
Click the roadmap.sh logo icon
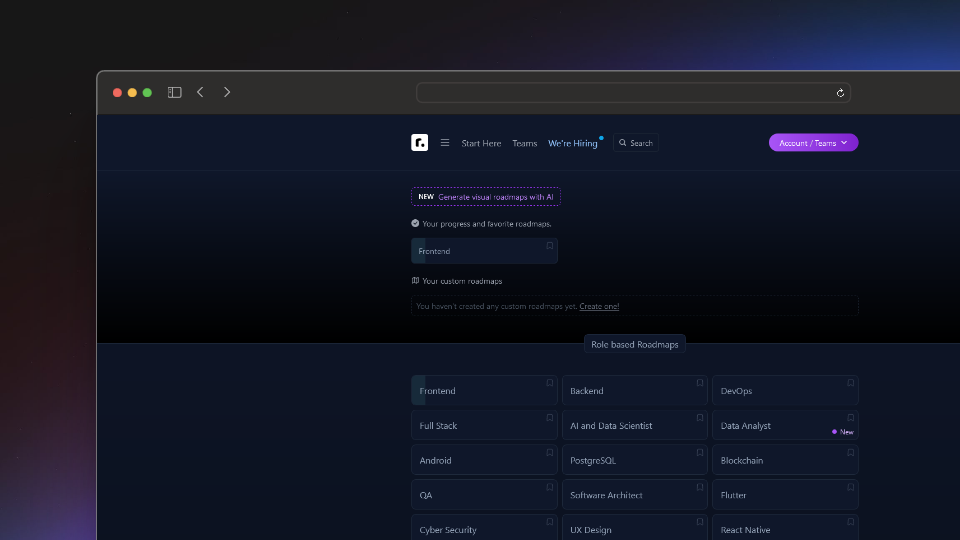point(419,143)
